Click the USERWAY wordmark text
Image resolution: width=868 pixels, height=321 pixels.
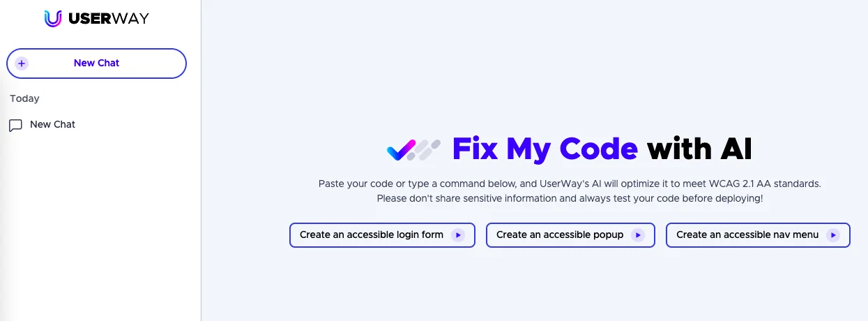click(x=108, y=19)
